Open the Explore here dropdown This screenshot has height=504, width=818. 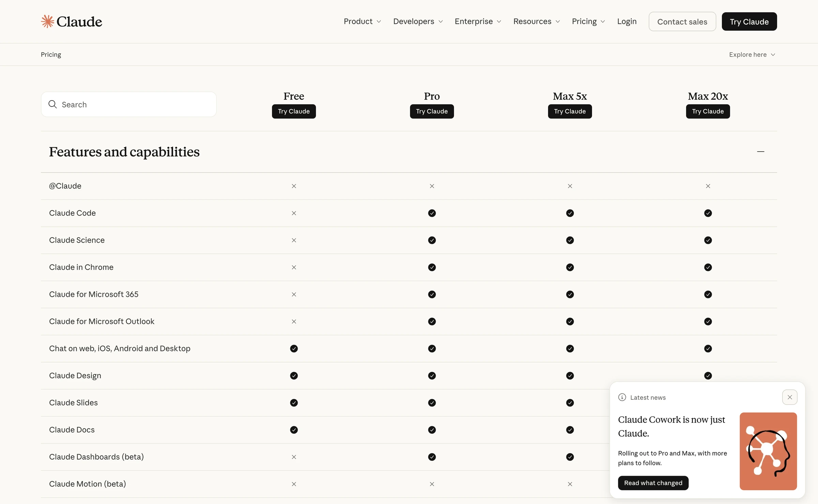[752, 55]
